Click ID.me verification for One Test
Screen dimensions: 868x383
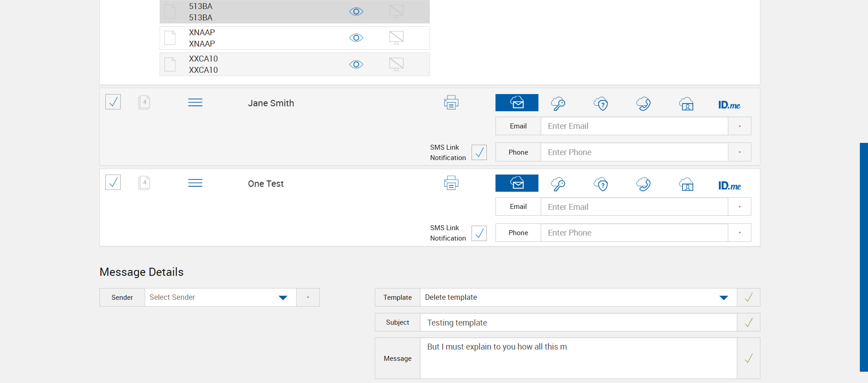[729, 185]
